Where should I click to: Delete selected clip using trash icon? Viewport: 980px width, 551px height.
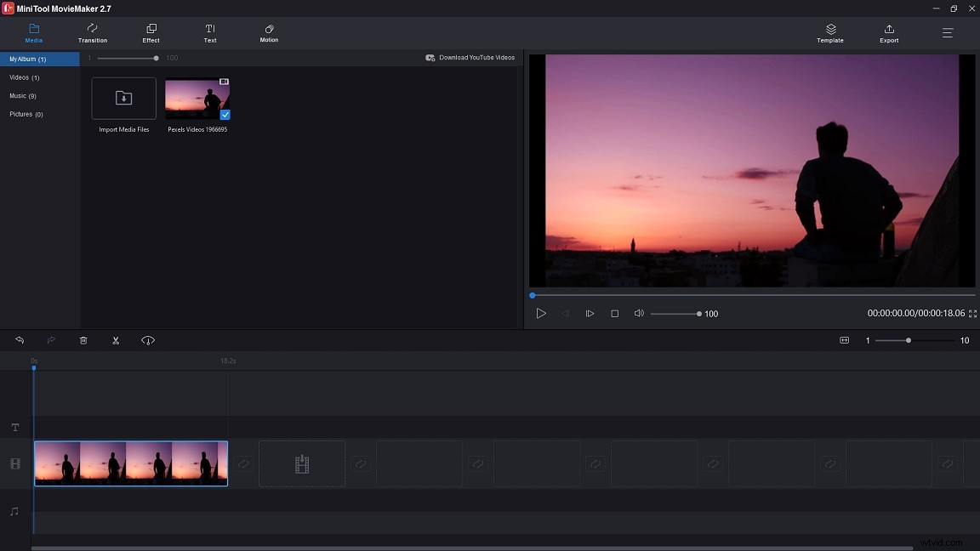[83, 340]
